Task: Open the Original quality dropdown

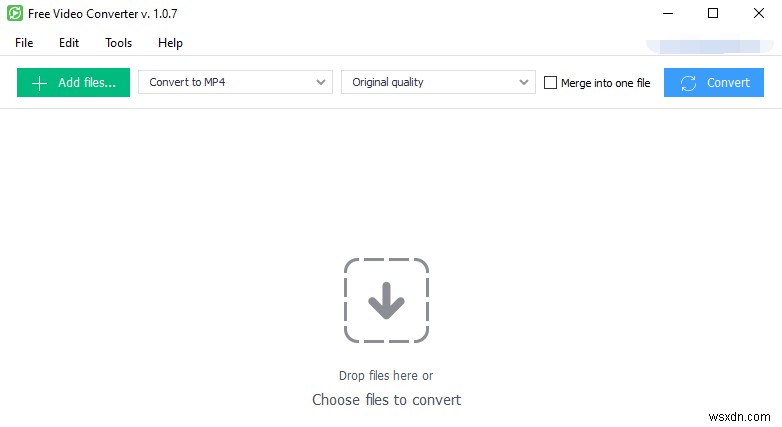Action: tap(438, 83)
